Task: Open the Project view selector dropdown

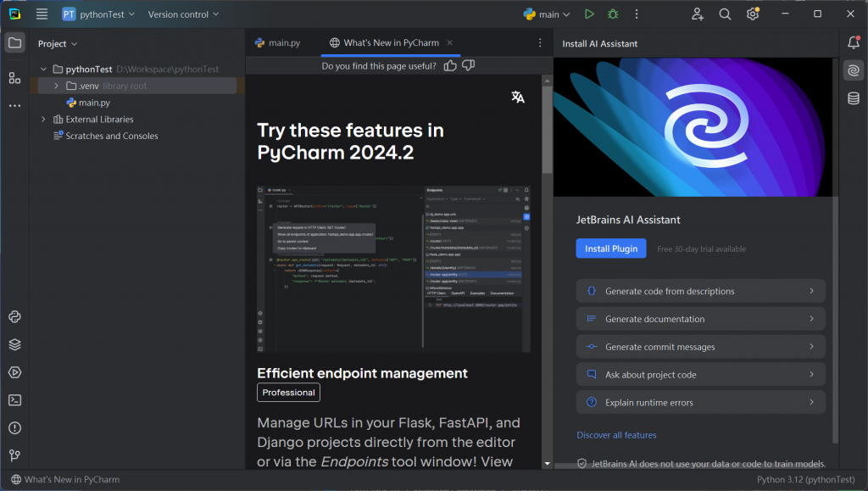Action: coord(58,44)
